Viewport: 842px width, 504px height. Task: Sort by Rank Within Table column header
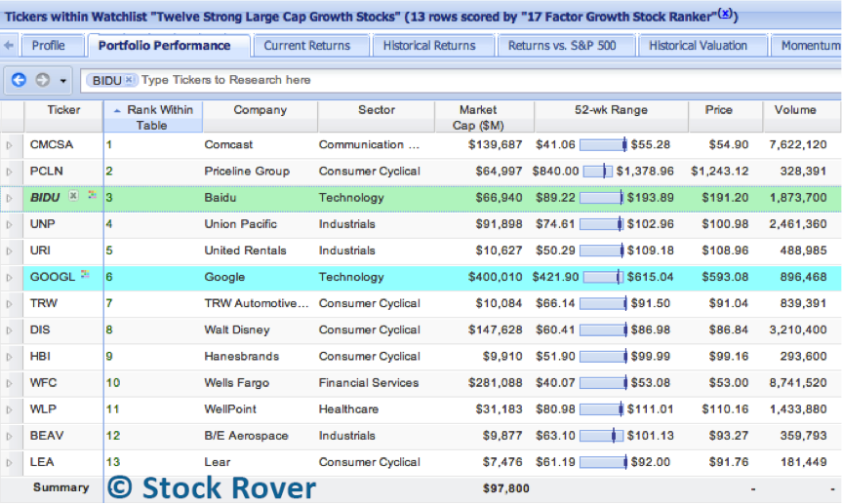(x=153, y=117)
